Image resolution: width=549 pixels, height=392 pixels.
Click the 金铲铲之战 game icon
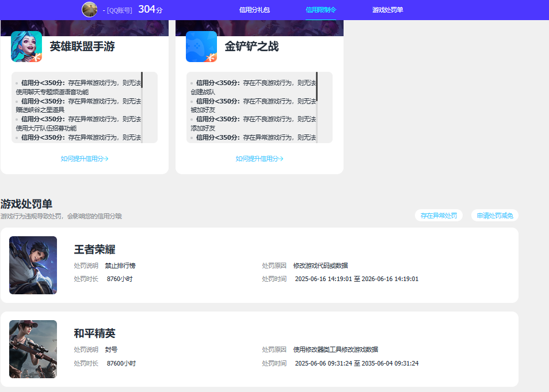tap(201, 47)
